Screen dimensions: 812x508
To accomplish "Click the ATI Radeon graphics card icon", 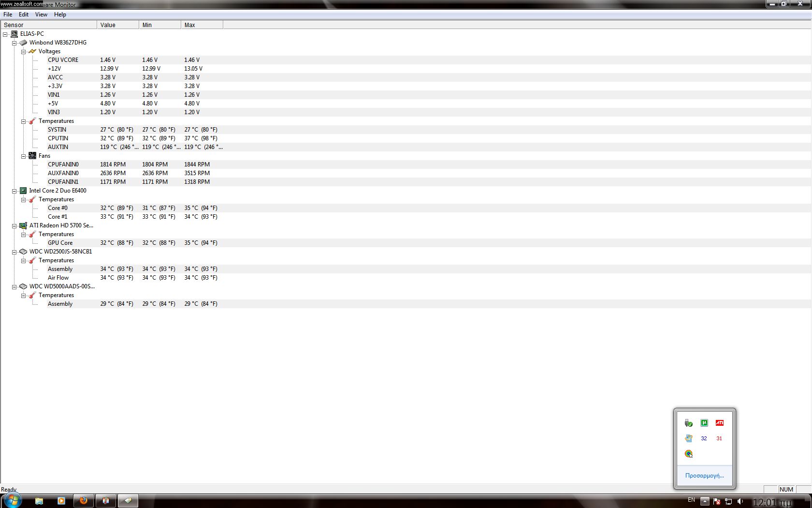I will point(23,225).
